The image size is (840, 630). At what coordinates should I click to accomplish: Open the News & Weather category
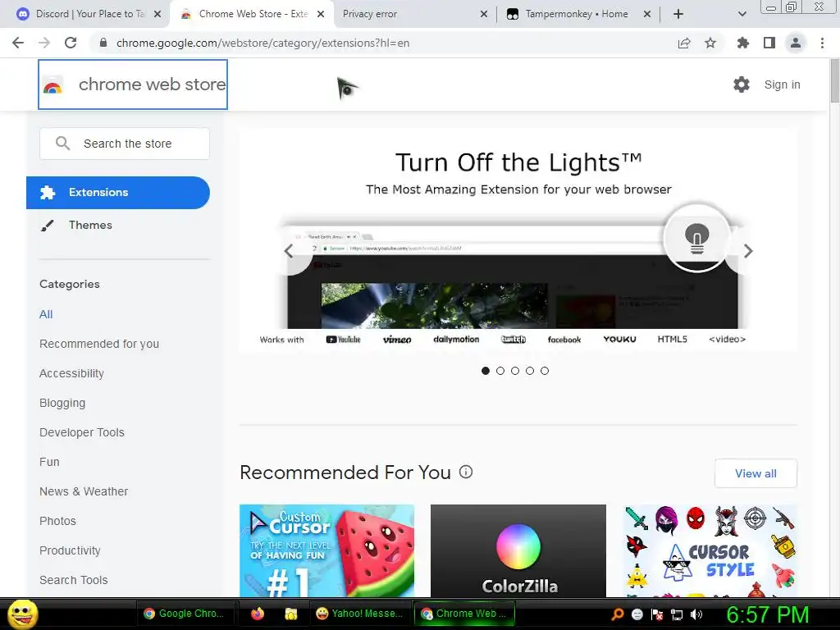(x=84, y=491)
